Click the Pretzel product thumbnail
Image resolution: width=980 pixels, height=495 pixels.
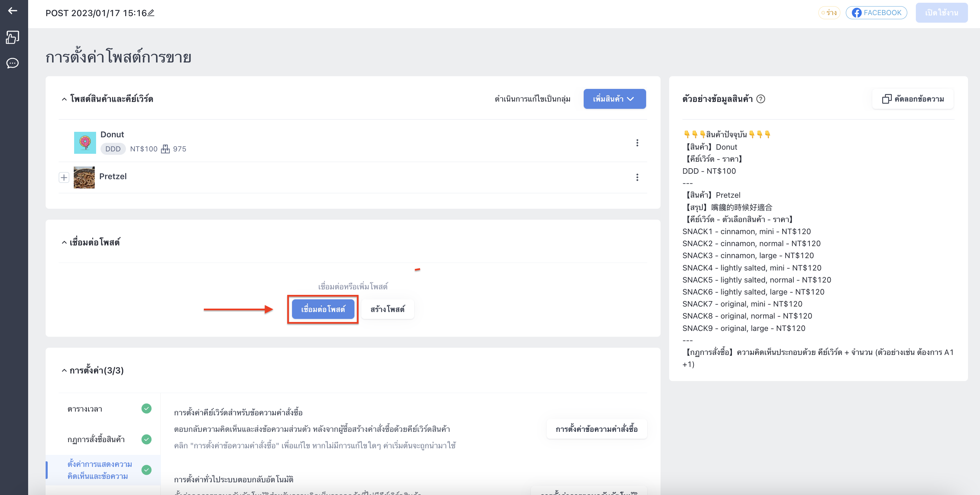tap(84, 177)
